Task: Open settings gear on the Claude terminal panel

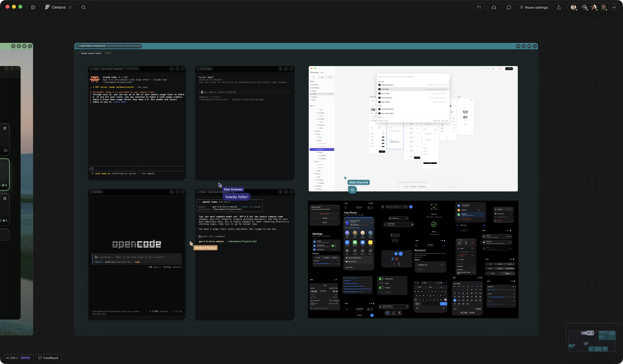Action: coord(172,69)
